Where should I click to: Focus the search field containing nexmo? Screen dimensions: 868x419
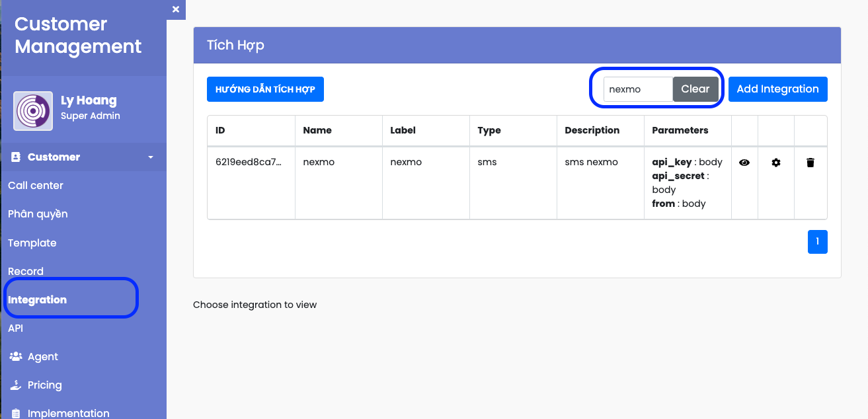(637, 89)
